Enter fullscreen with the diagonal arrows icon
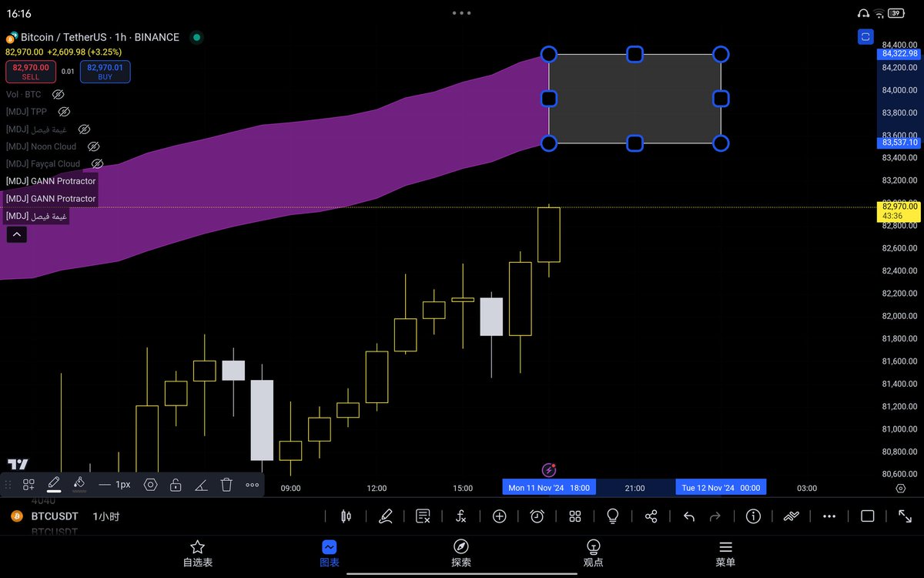Image resolution: width=924 pixels, height=578 pixels. (x=906, y=516)
